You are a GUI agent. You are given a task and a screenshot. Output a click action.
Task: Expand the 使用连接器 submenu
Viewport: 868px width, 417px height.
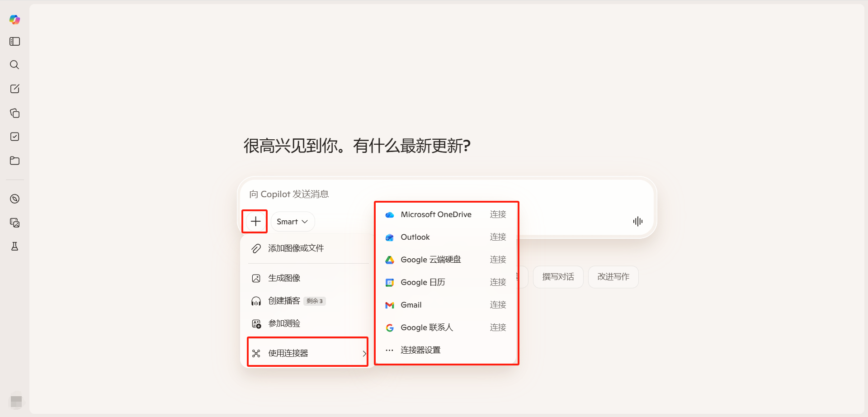[x=308, y=353]
